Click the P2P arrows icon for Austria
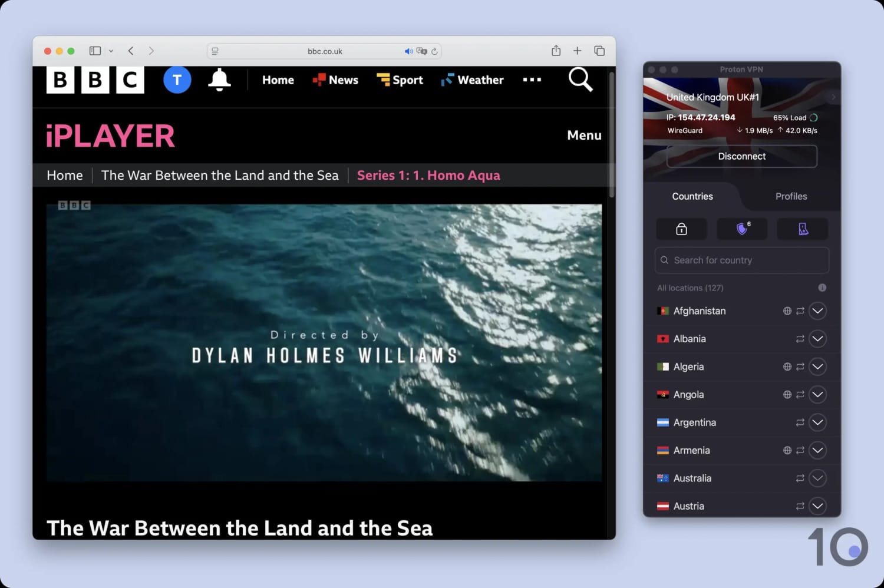Screen dimensions: 884x588 pyautogui.click(x=800, y=506)
